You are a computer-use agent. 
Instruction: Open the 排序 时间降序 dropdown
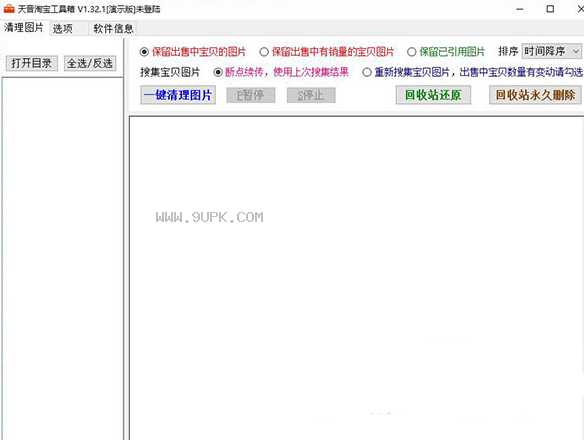(x=551, y=51)
